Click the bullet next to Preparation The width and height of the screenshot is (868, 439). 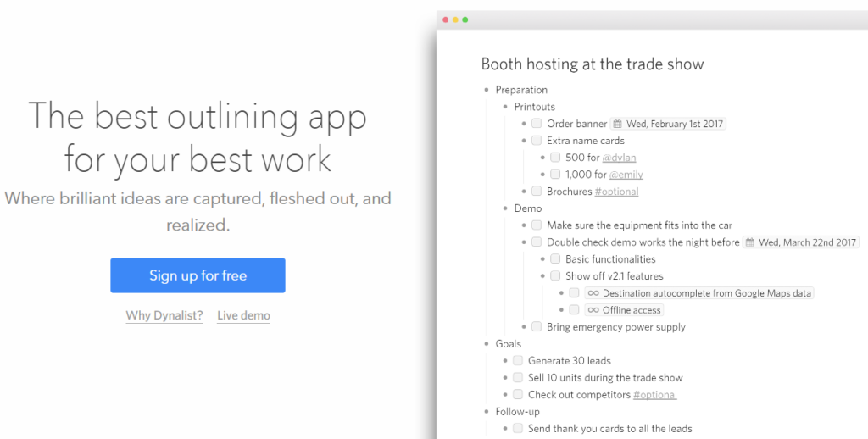click(x=487, y=90)
